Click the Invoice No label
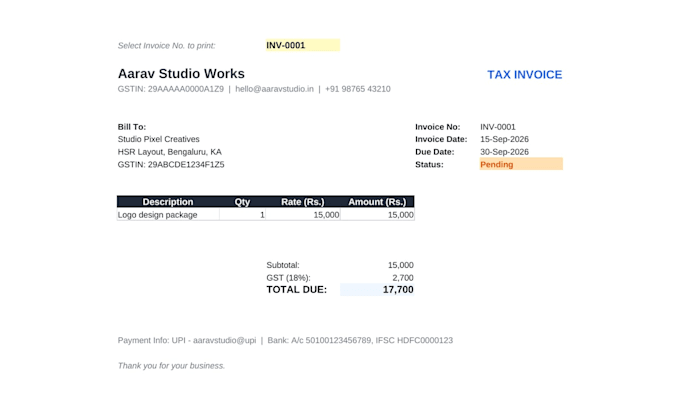Viewport: 680px width, 409px height. 438,127
